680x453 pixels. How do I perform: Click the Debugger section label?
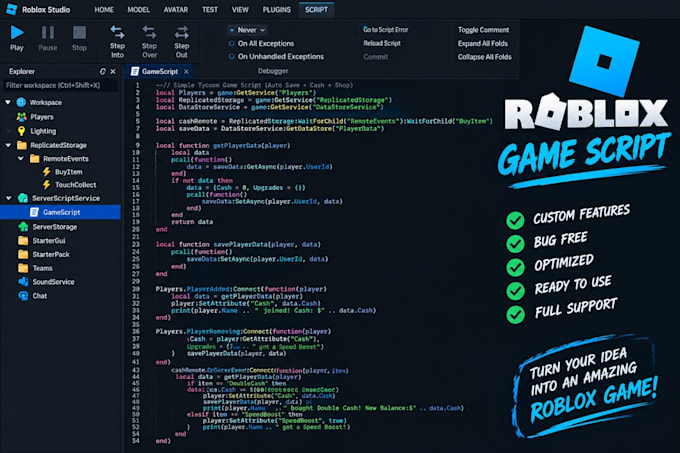[x=273, y=71]
